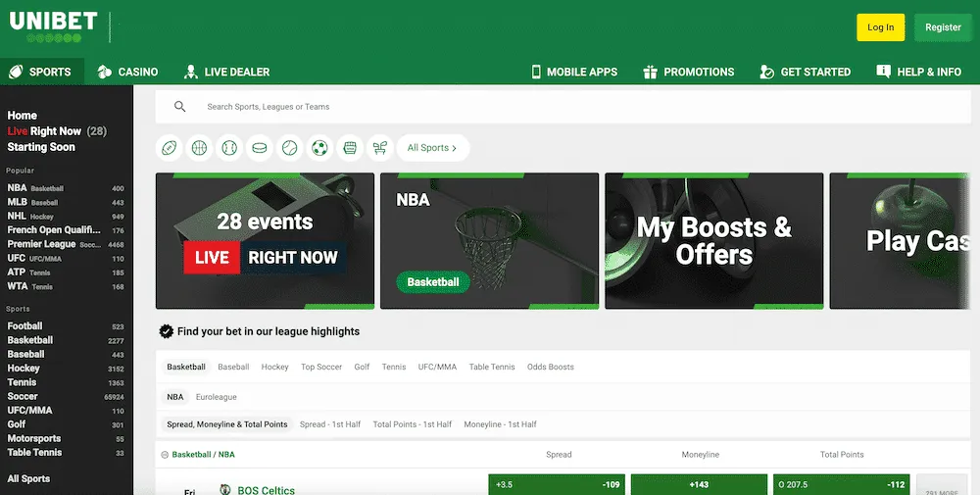Viewport: 980px width, 495px height.
Task: Select the basketball sport icon
Action: (199, 148)
